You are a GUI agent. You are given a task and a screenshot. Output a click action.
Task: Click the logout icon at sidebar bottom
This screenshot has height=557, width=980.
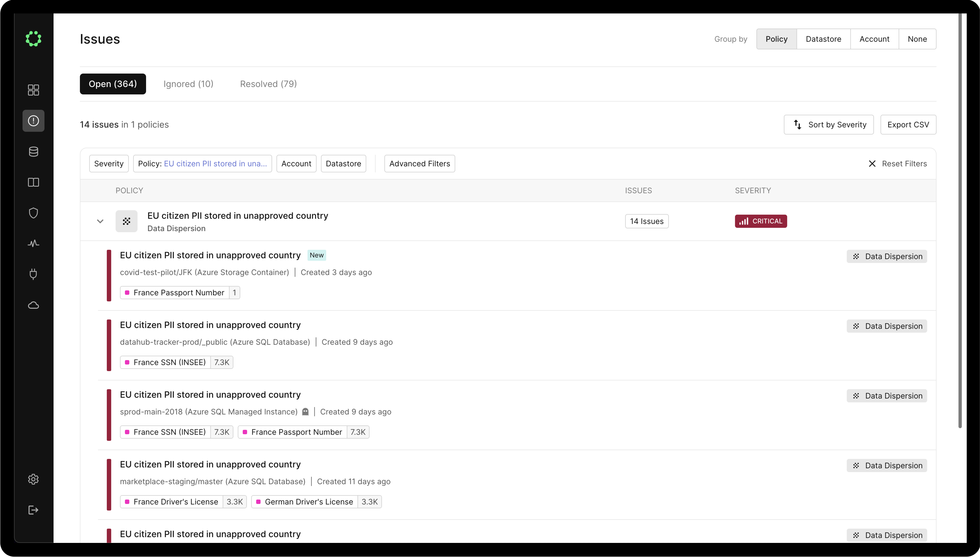pos(33,510)
